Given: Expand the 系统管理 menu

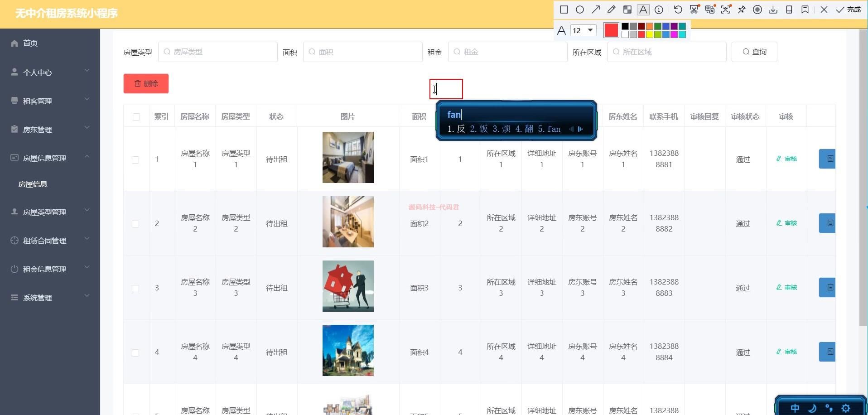Looking at the screenshot, I should (x=50, y=297).
